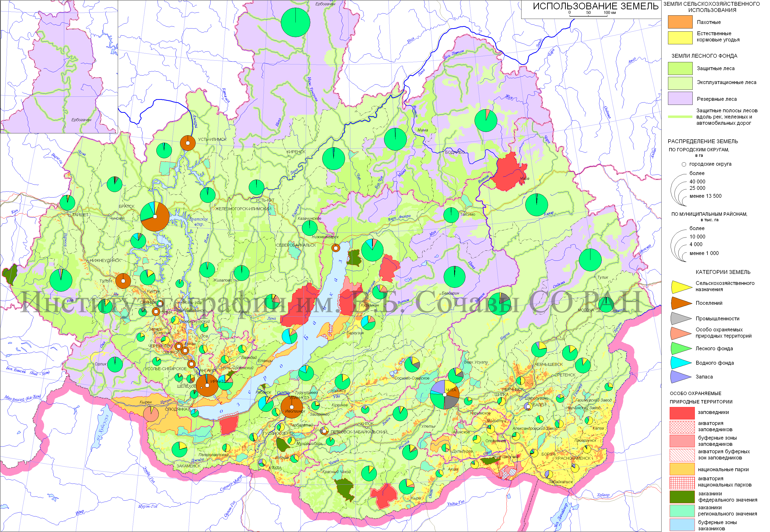Click the salmon protected natural territories wedge
770x532 pixels.
(682, 333)
